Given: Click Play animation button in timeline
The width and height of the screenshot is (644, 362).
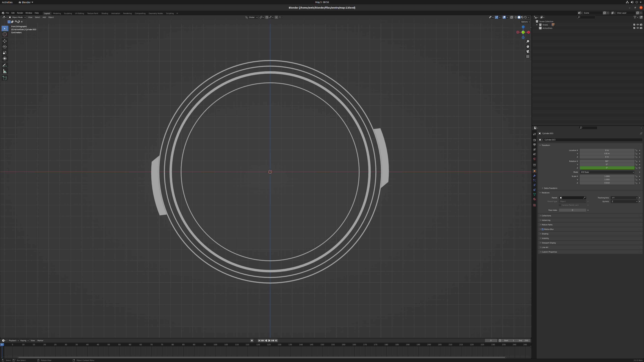Looking at the screenshot, I should pos(269,341).
